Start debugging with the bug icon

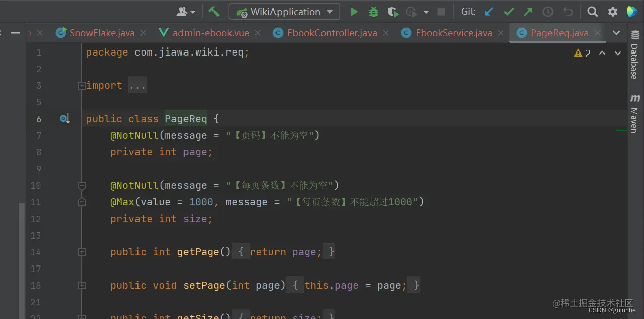[x=374, y=11]
